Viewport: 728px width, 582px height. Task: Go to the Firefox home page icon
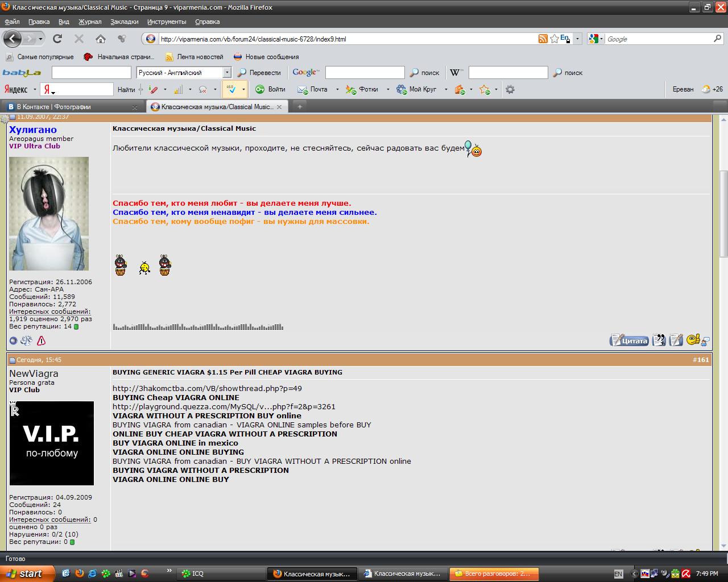coord(101,39)
